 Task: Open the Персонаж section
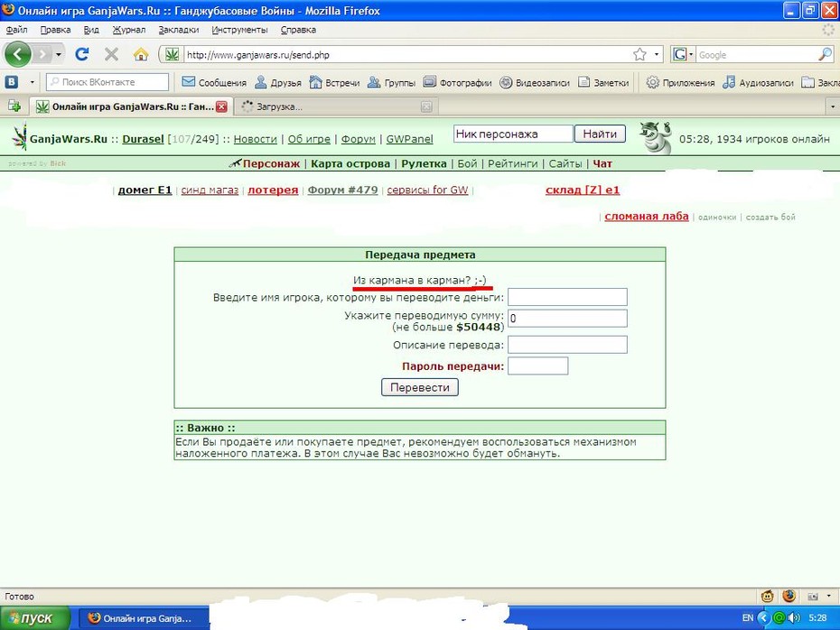pyautogui.click(x=271, y=163)
